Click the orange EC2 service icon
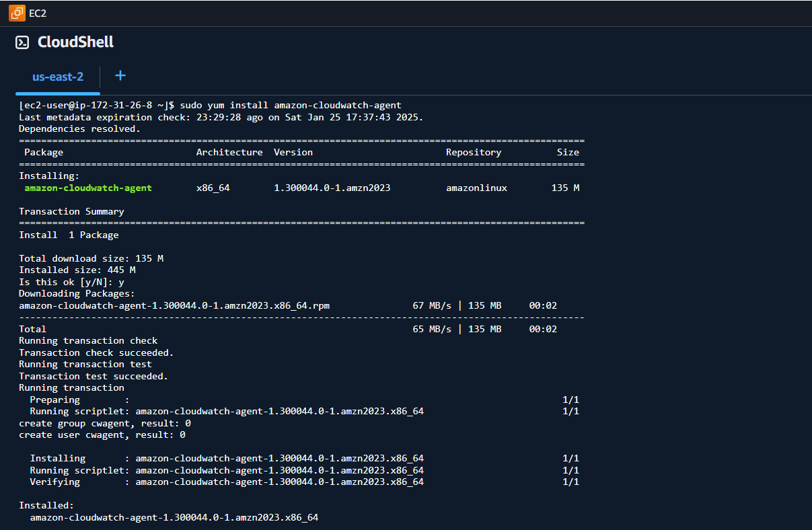This screenshot has height=530, width=812. pyautogui.click(x=17, y=13)
